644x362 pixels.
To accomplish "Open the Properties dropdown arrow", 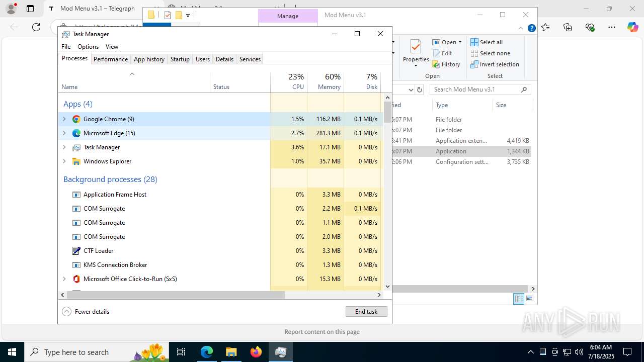I will point(416,66).
